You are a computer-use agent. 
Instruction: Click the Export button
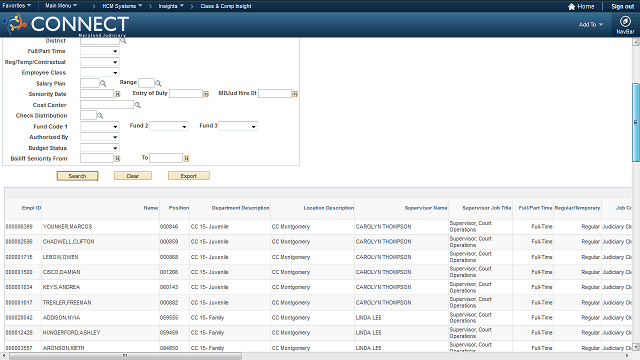[189, 176]
